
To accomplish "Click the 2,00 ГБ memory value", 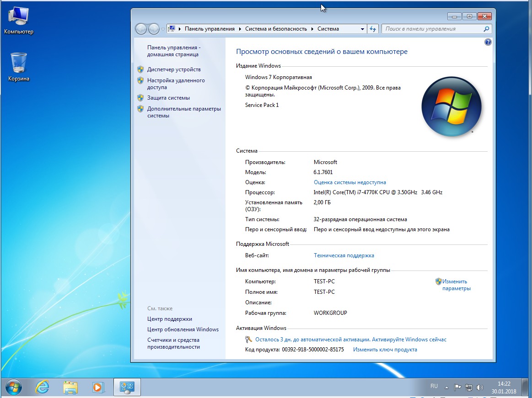I will pos(322,202).
